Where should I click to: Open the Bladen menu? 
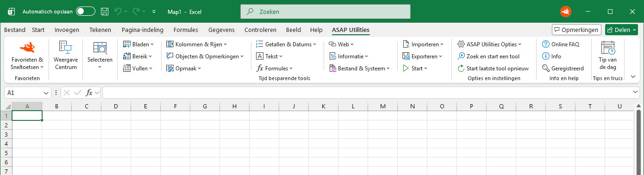point(138,44)
